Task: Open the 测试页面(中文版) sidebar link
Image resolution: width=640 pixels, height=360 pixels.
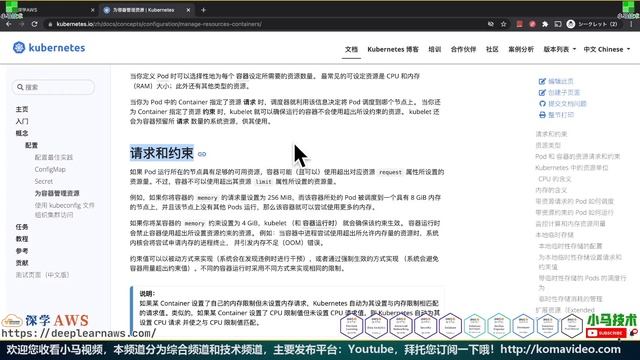Action: click(42, 275)
